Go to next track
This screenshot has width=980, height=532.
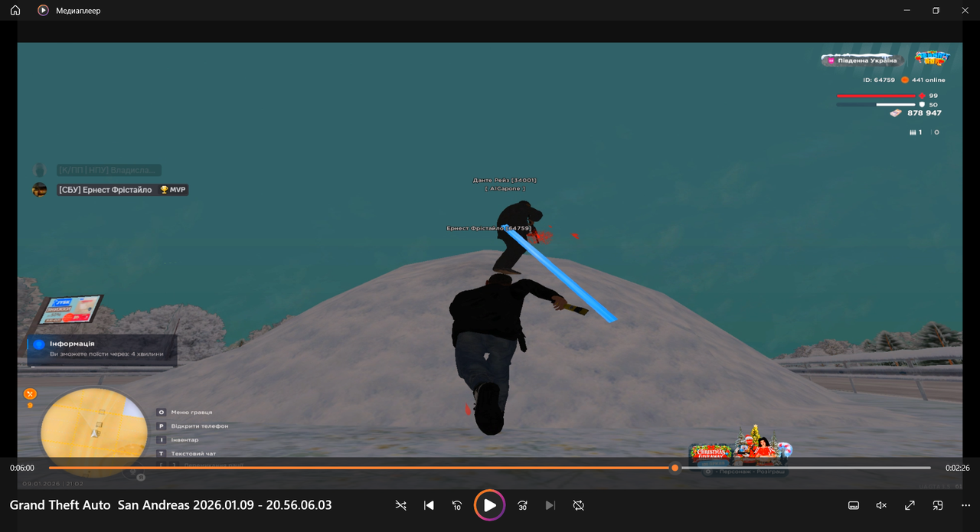point(550,505)
